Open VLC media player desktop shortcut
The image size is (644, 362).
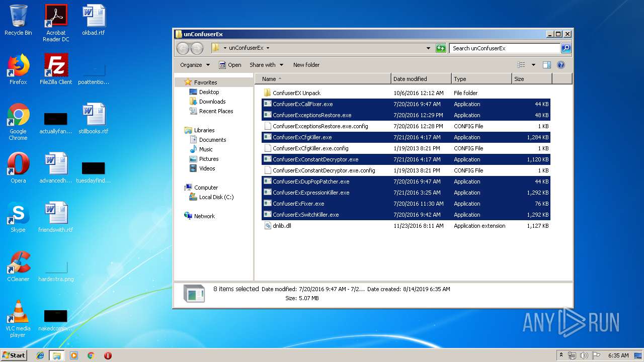18,319
